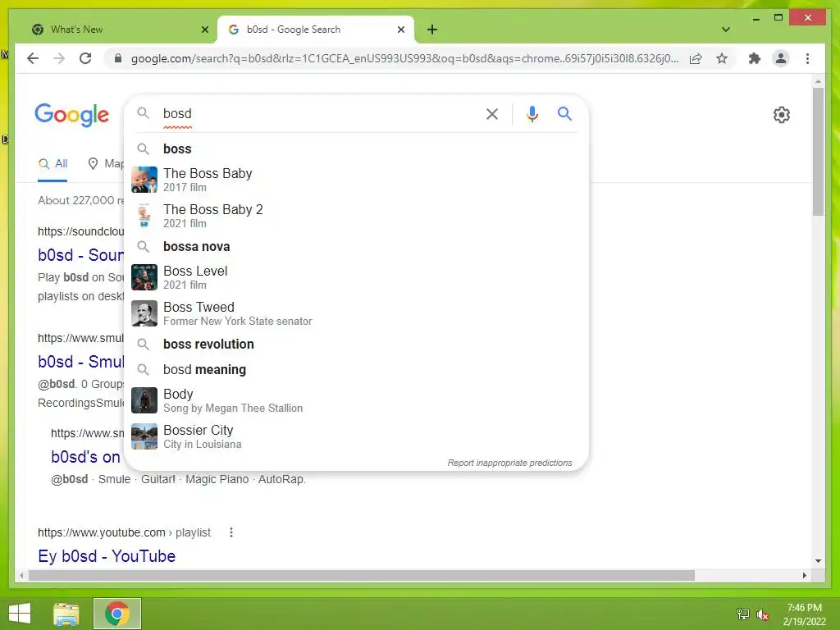
Task: Bookmark this page with the star icon
Action: (722, 58)
